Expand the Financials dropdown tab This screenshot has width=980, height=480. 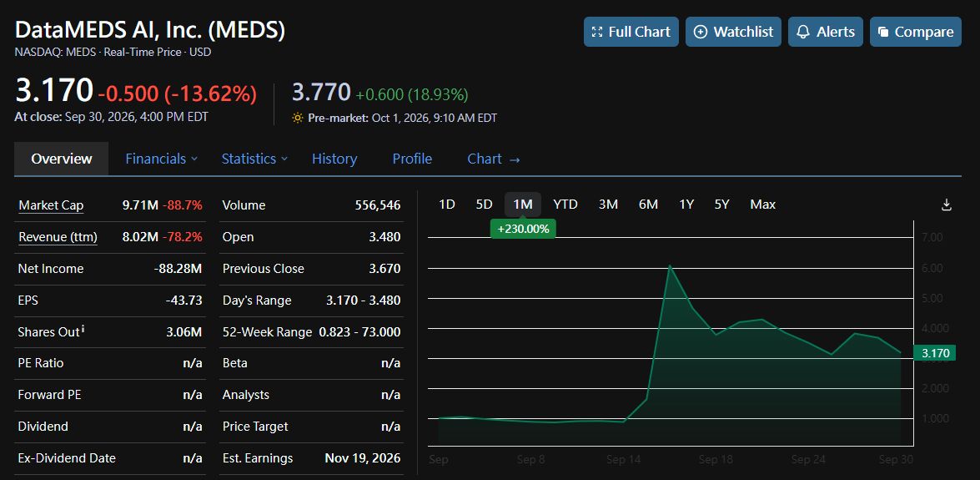161,159
